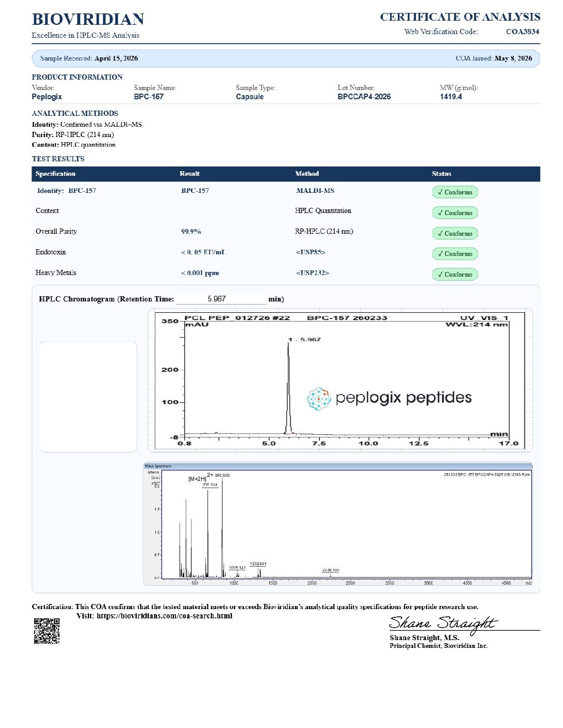The height and width of the screenshot is (728, 563).
Task: Click the Heavy Metals Conforms badge
Action: (455, 275)
